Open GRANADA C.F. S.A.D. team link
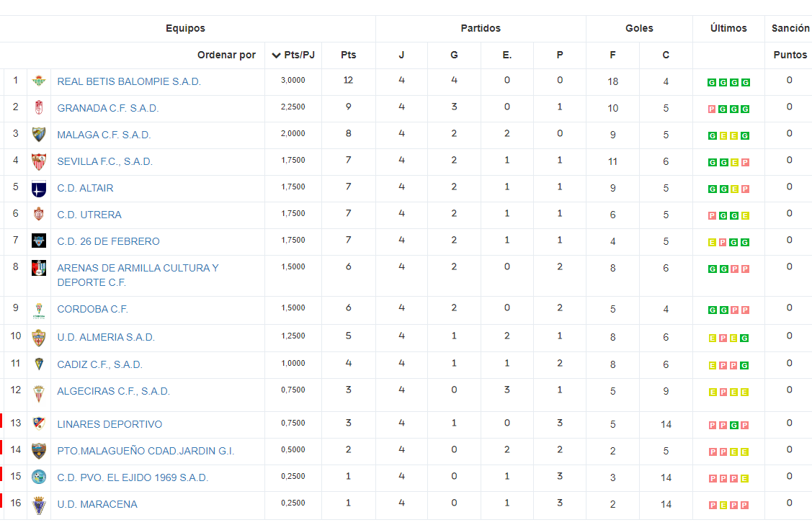This screenshot has height=525, width=812. [108, 108]
